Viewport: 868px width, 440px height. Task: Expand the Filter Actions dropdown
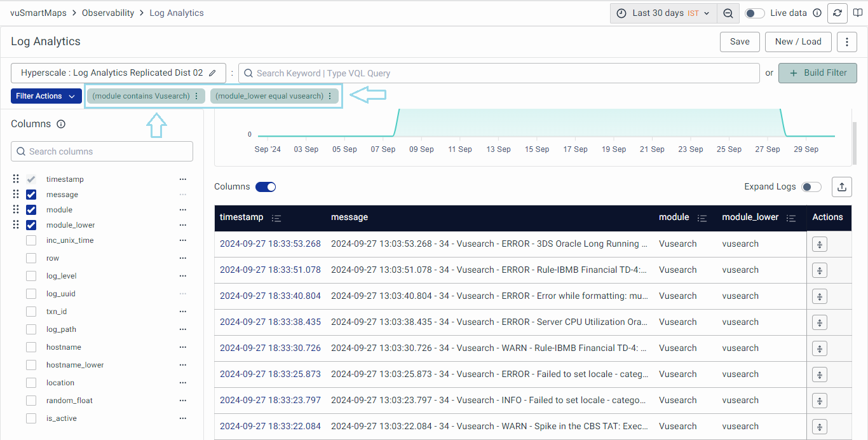(x=46, y=96)
